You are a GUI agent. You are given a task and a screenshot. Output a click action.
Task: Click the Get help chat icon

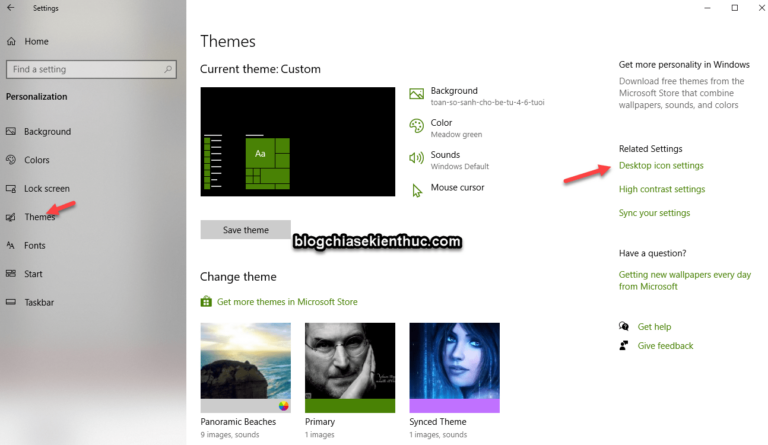click(625, 326)
